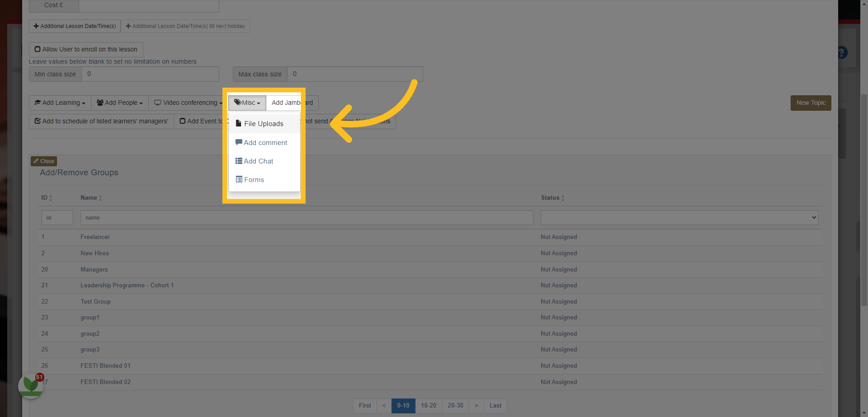
Task: Select FESTI Blended 02 row
Action: point(430,382)
